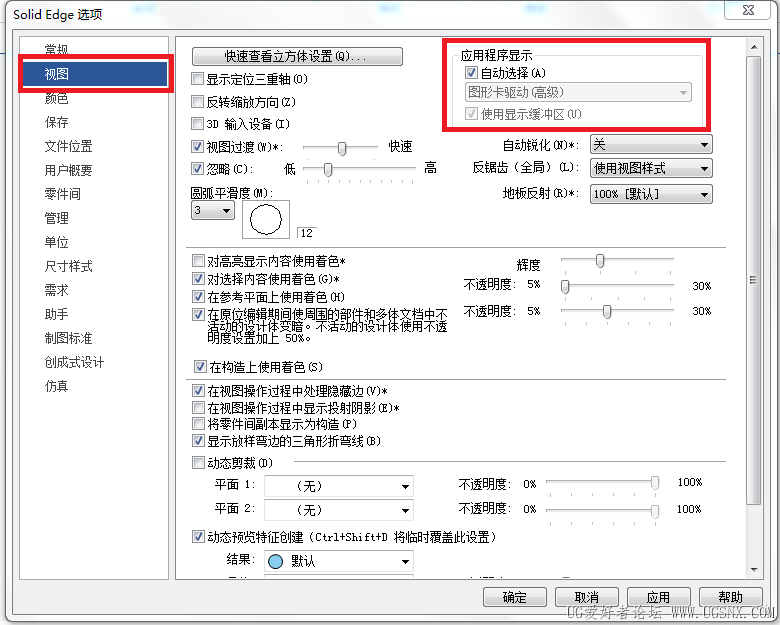780x625 pixels.
Task: Click the 辉度 slider handle
Action: coord(600,260)
